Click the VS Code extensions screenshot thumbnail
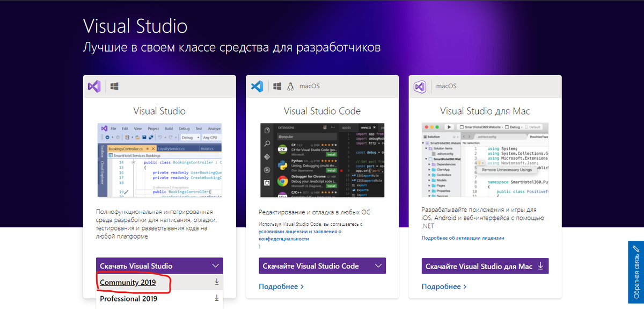The width and height of the screenshot is (644, 309). coord(323,161)
